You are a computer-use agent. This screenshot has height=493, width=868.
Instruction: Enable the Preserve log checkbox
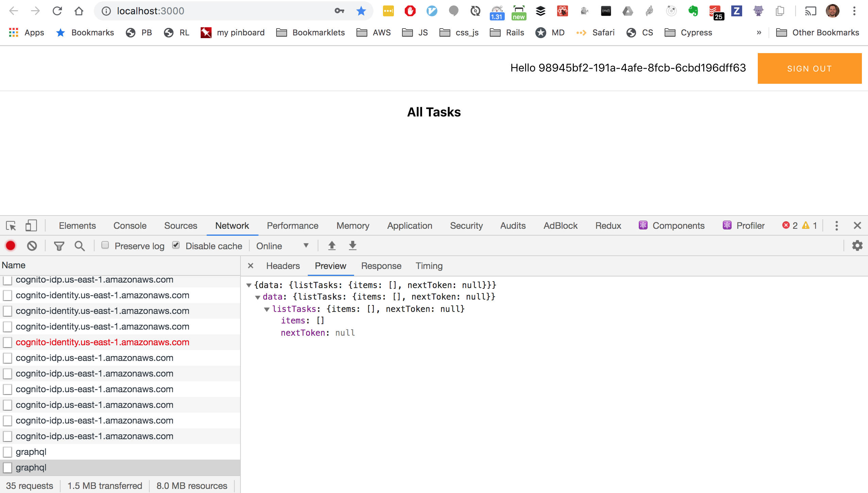pos(105,245)
